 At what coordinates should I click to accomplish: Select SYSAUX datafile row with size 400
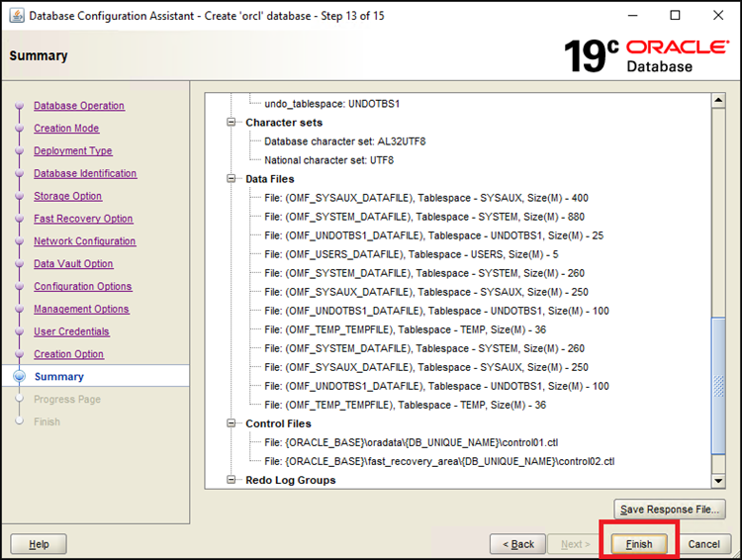coord(425,198)
